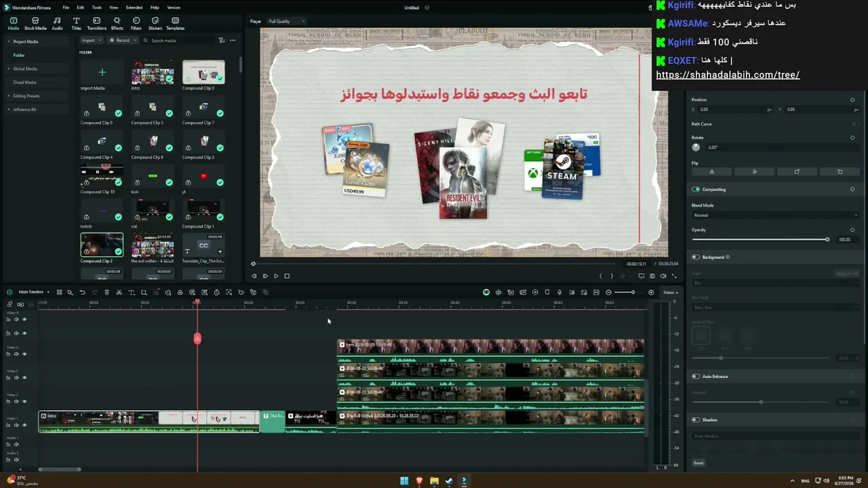Change player quality from Full Quality
This screenshot has width=868, height=488.
(x=286, y=22)
